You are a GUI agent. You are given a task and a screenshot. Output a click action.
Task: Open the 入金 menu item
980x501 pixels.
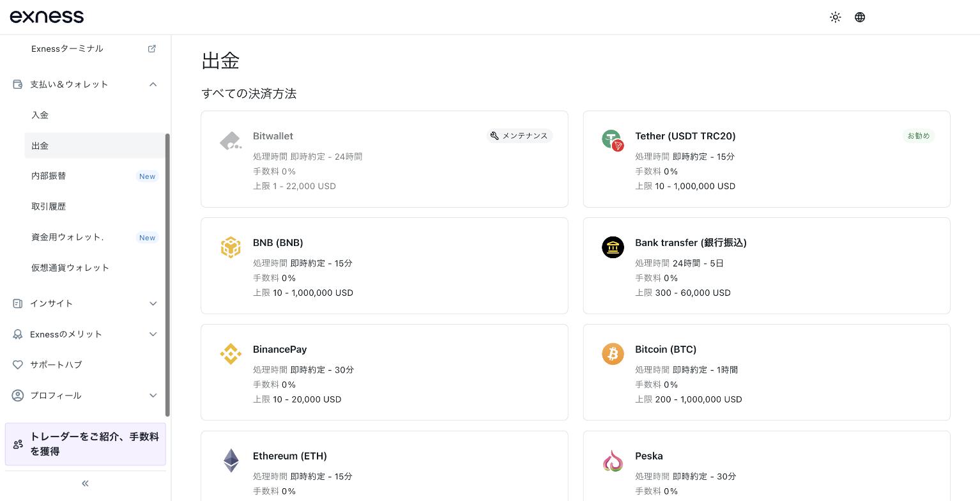click(95, 115)
